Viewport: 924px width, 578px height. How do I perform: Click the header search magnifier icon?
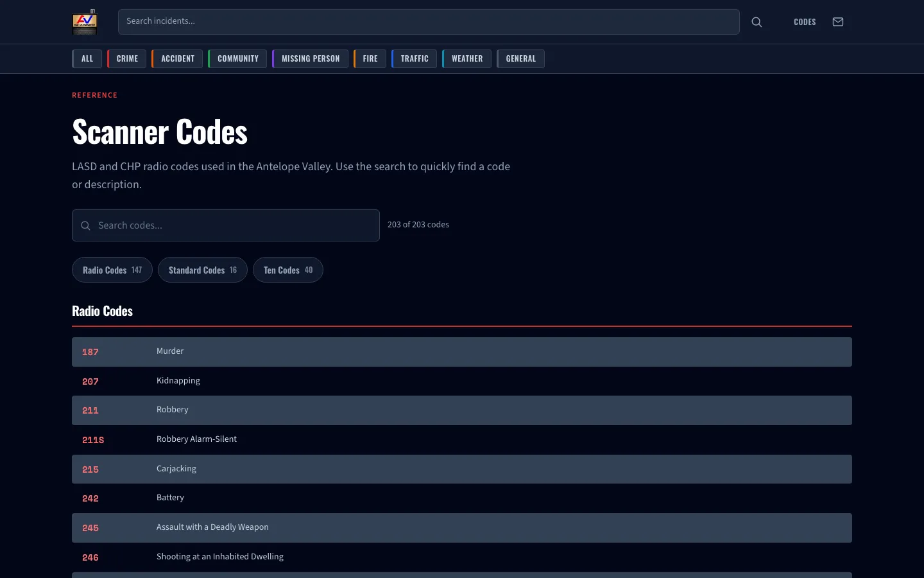point(757,21)
